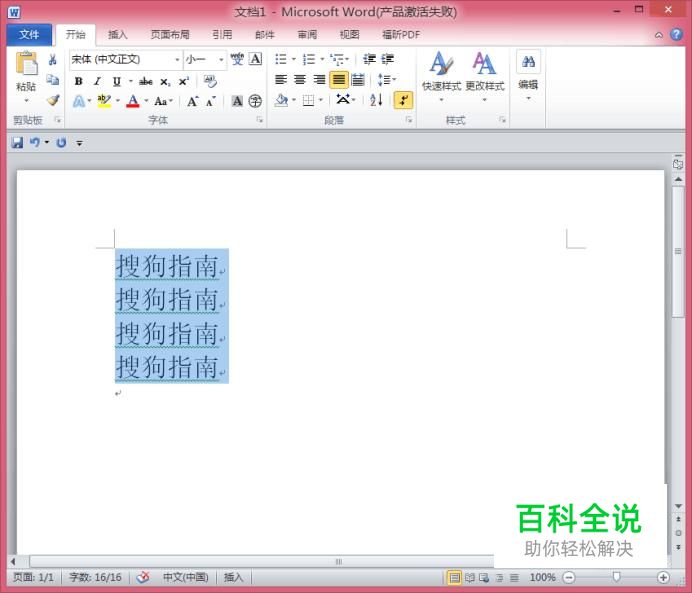The height and width of the screenshot is (593, 692).
Task: Open the File tab
Action: point(29,35)
